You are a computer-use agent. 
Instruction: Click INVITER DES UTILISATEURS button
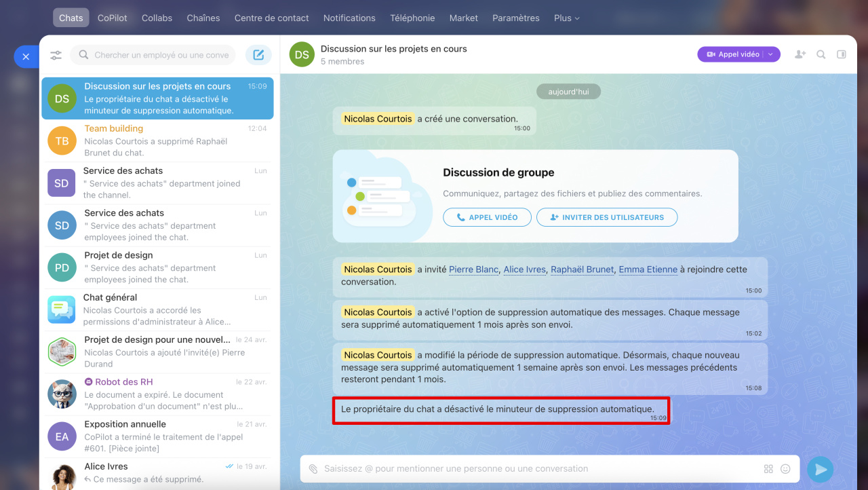607,217
